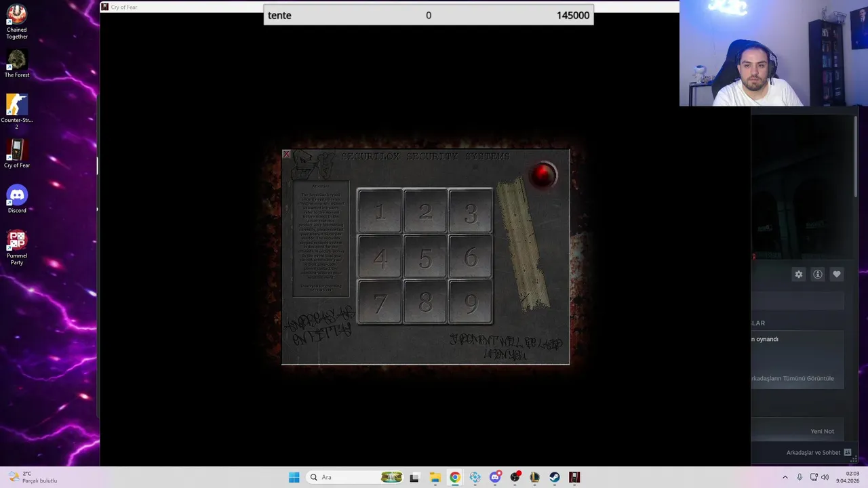Image resolution: width=868 pixels, height=488 pixels.
Task: Open OBS Studio from taskbar
Action: (x=515, y=477)
